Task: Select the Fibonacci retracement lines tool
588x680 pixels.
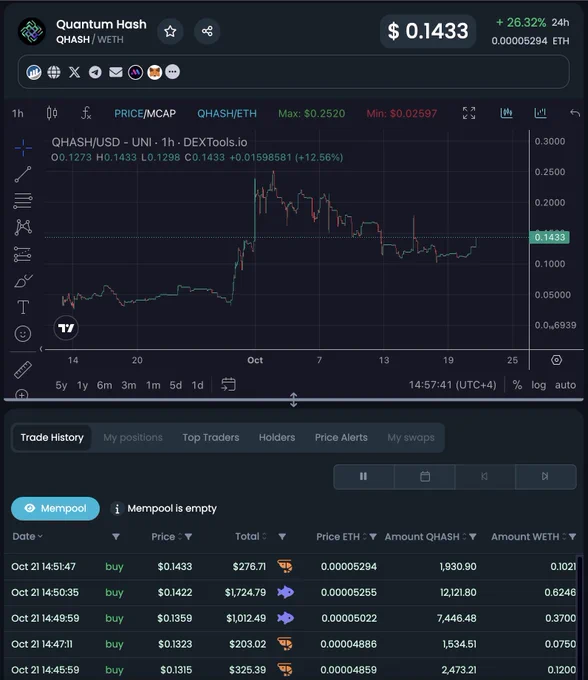Action: [x=23, y=201]
